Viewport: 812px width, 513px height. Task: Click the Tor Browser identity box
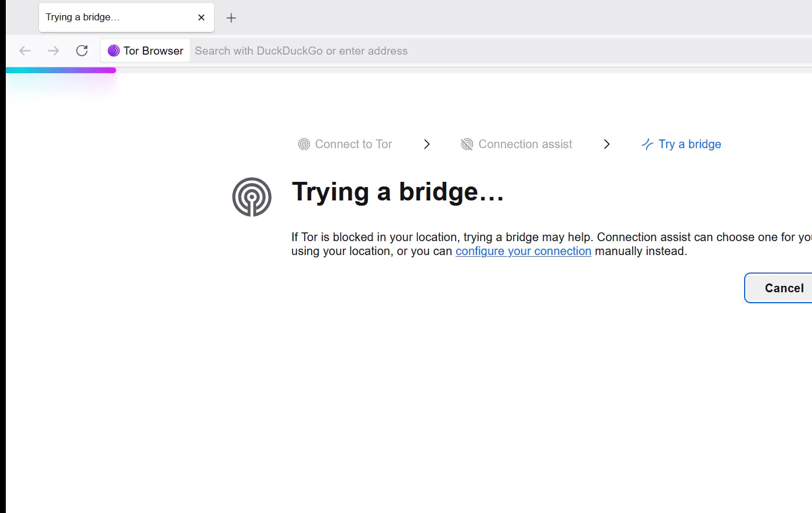pos(146,51)
